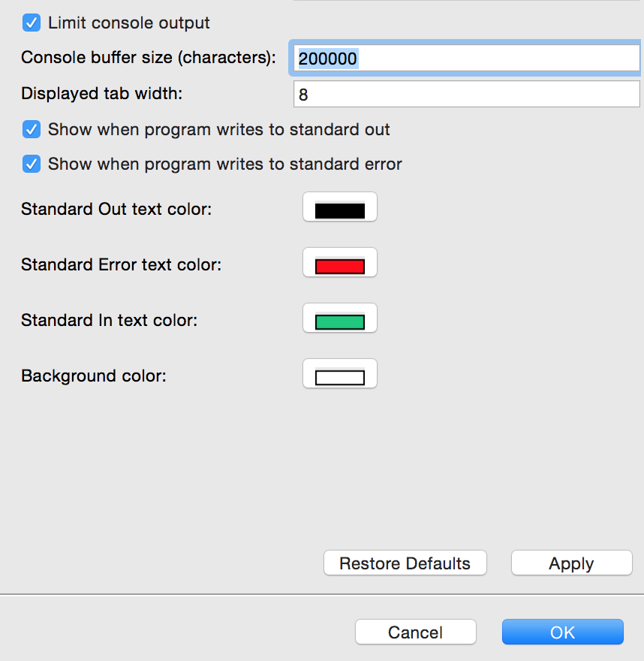Change the red Standard Error text color
The image size is (644, 661).
coord(340,263)
